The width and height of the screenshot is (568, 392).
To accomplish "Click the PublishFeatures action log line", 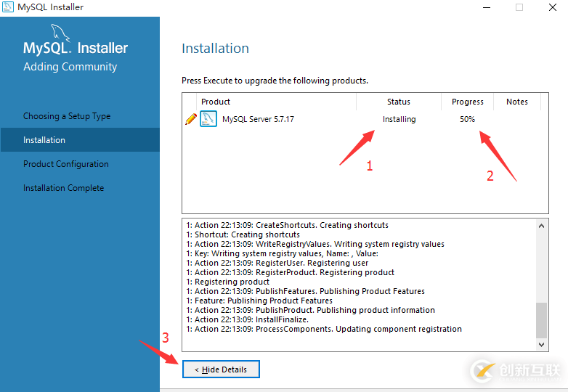I will (305, 291).
